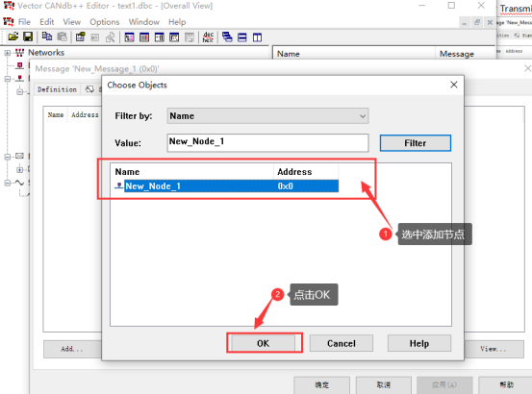Click the Cascade windows icon
The width and height of the screenshot is (532, 394).
[x=227, y=37]
